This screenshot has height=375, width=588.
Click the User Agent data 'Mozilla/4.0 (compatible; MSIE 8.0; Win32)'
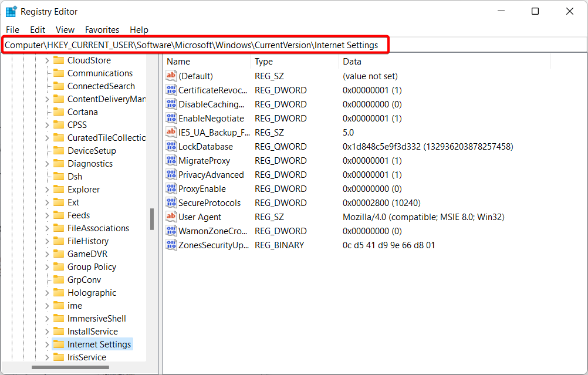click(x=423, y=217)
